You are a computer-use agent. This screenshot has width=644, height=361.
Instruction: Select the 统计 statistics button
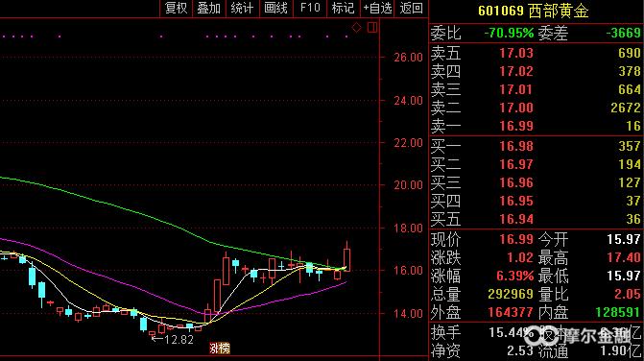[x=242, y=9]
